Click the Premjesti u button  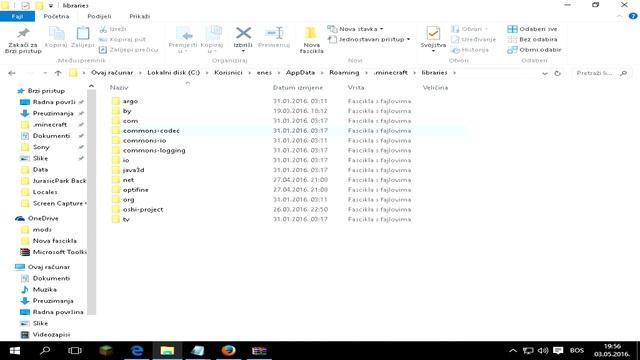(x=182, y=40)
